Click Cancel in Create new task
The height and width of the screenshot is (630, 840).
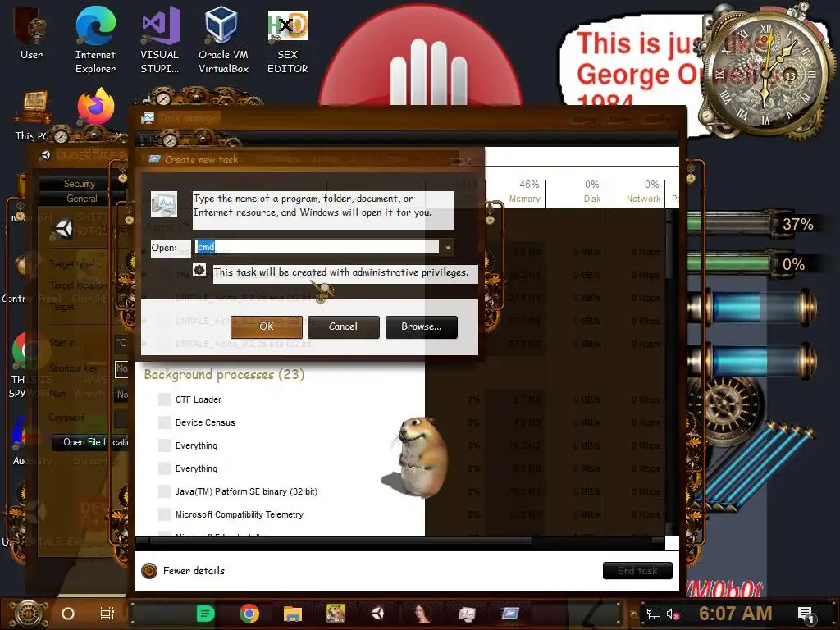point(344,326)
